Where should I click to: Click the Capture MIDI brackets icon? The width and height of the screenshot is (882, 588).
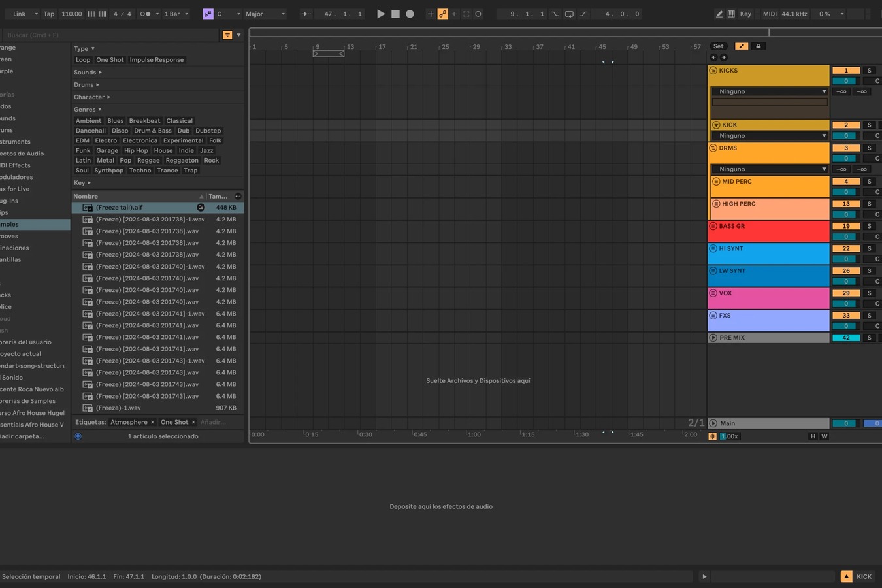pos(466,14)
